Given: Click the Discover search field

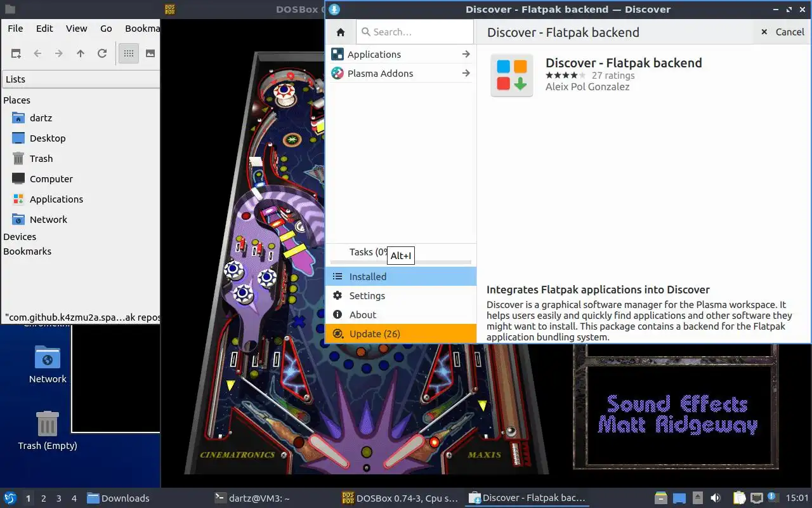Looking at the screenshot, I should [415, 32].
